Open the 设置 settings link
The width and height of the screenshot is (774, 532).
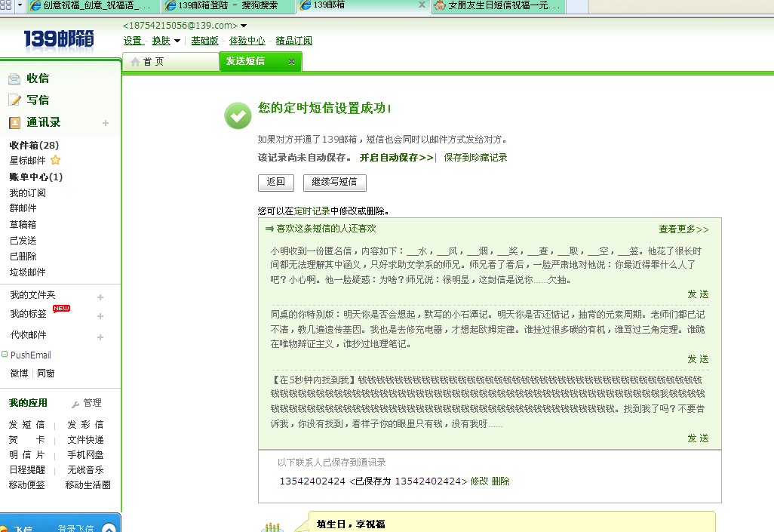pyautogui.click(x=132, y=41)
